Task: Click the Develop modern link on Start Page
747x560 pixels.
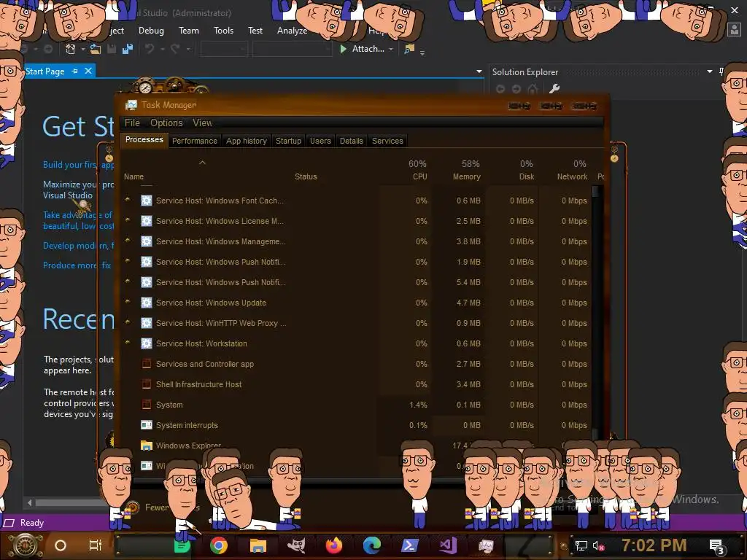Action: point(78,246)
